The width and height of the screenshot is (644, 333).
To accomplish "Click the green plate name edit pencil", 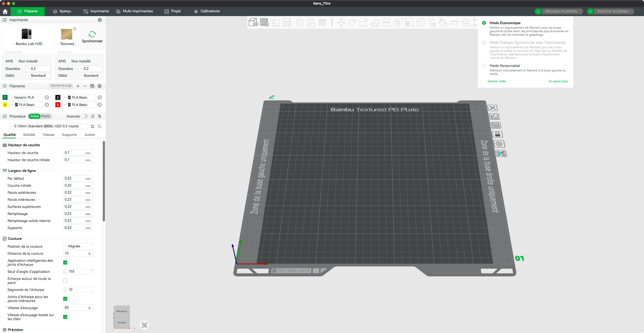I will coord(272,97).
